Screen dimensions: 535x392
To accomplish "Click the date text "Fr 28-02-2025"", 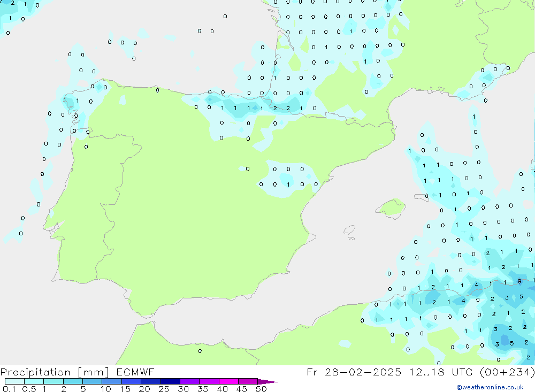I will tap(354, 372).
